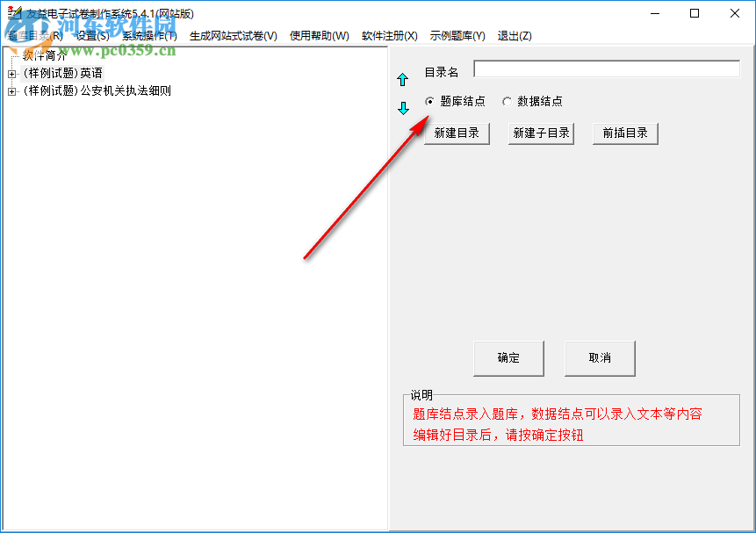The height and width of the screenshot is (533, 756).
Task: Click the down arrow to move directory down
Action: point(403,107)
